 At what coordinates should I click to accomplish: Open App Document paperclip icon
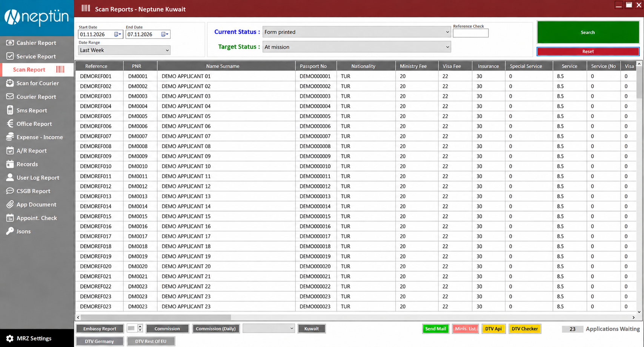pos(10,204)
